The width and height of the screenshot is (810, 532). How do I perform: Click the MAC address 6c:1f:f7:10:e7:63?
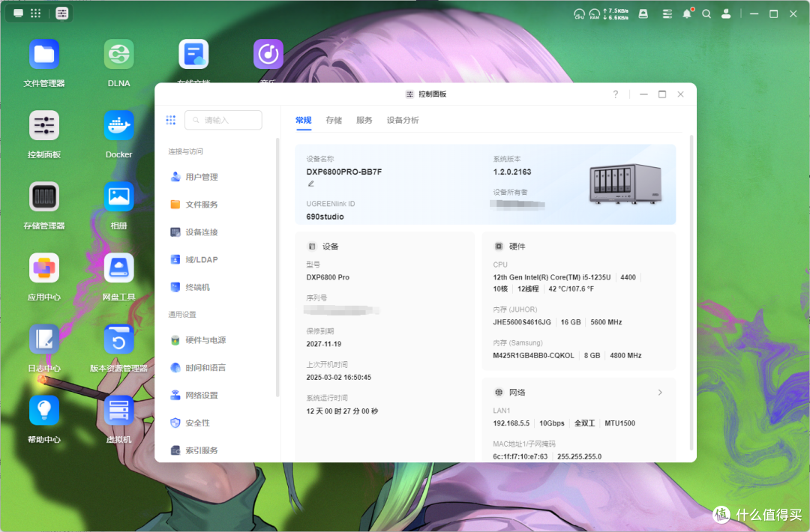[520, 456]
